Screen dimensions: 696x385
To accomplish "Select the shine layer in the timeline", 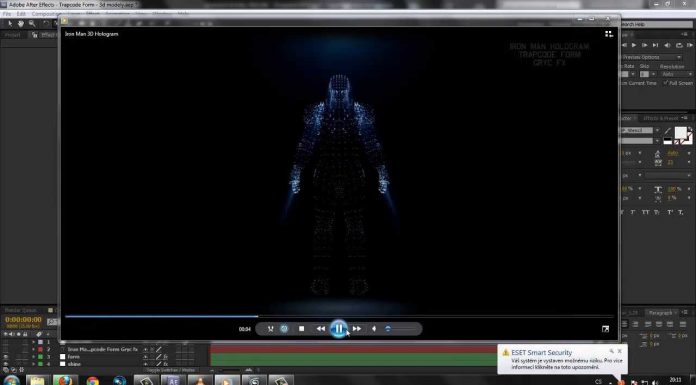I will click(x=74, y=364).
